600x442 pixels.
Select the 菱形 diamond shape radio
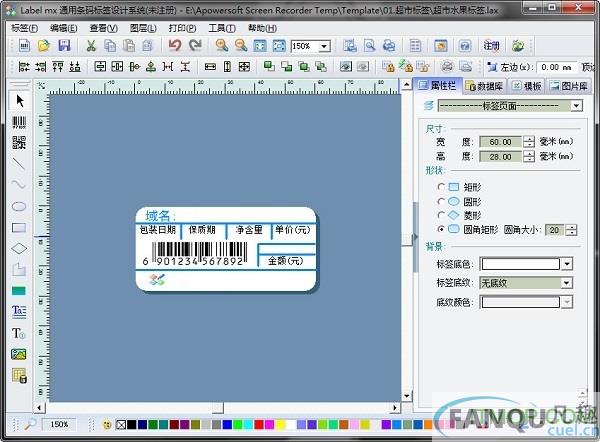(441, 215)
